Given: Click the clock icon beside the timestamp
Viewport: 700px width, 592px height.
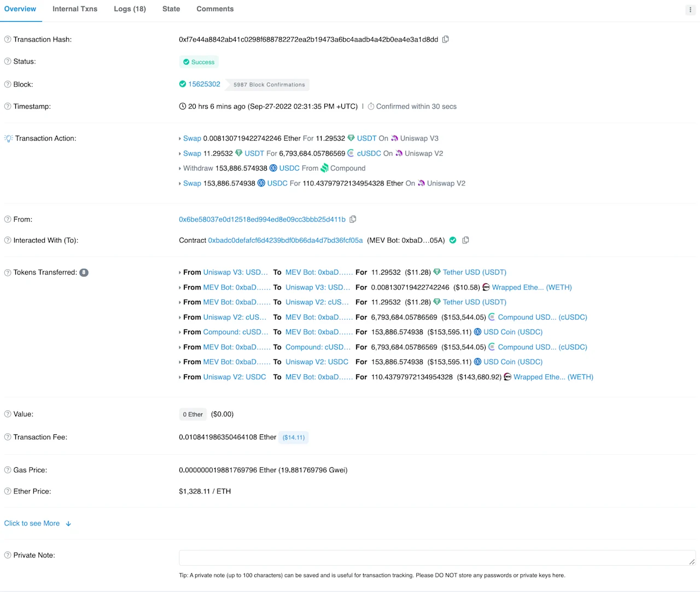Looking at the screenshot, I should coord(183,106).
